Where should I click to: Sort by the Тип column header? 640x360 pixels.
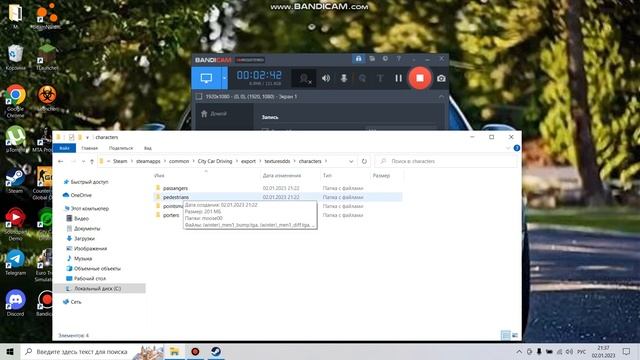327,176
